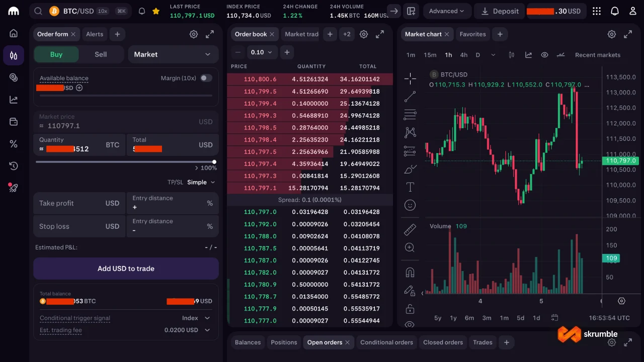The width and height of the screenshot is (644, 362).
Task: Open Order book panel settings gear
Action: tap(364, 34)
